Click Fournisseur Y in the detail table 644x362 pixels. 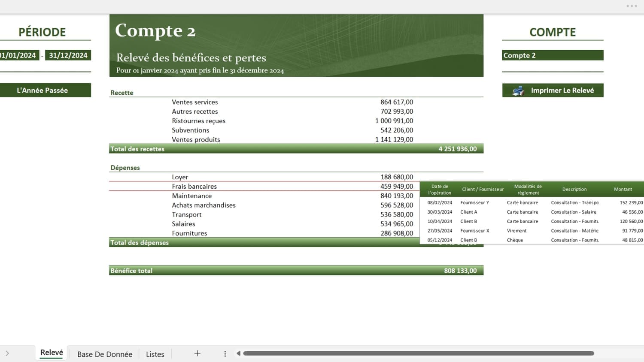point(474,203)
